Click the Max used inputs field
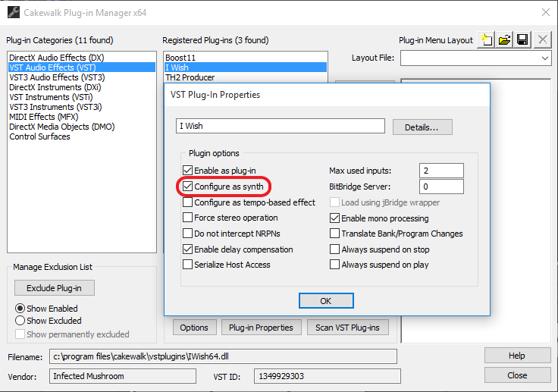The width and height of the screenshot is (558, 392). (x=440, y=171)
